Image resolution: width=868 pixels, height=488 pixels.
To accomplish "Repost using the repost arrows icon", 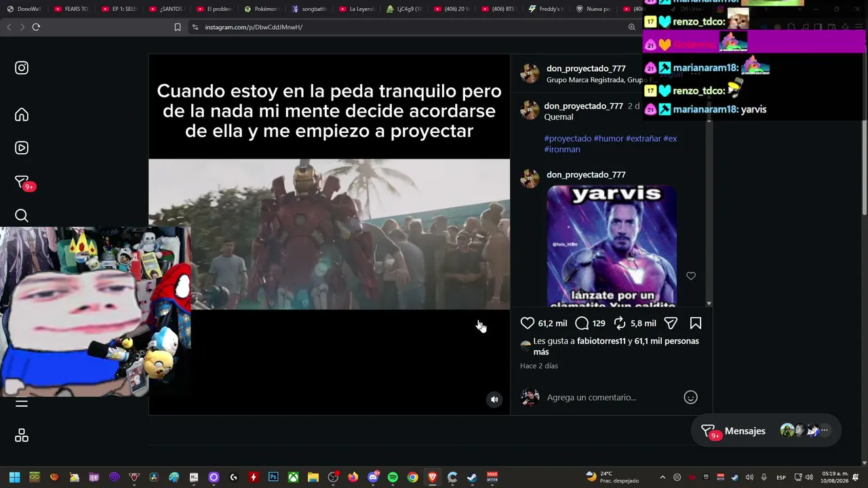I will pos(620,323).
